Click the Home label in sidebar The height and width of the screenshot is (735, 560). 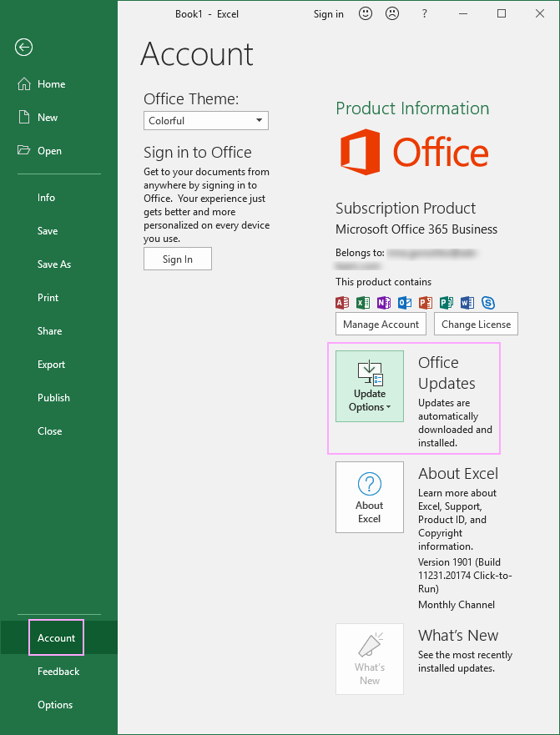51,84
